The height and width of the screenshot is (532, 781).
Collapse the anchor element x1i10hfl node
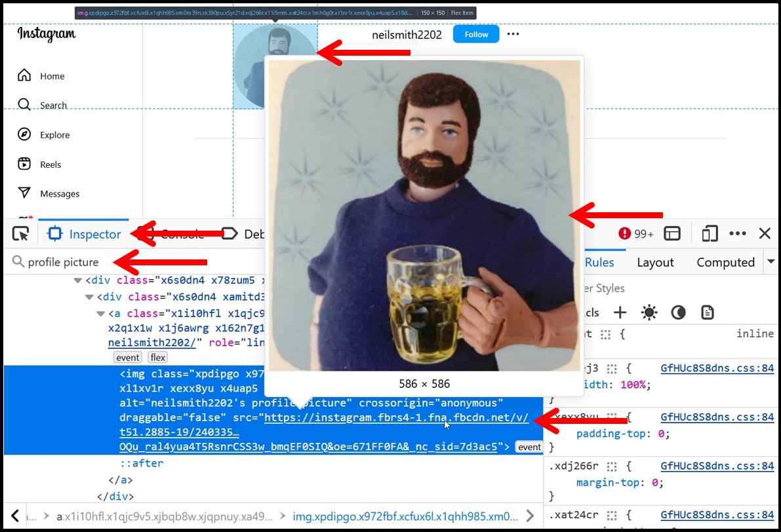pos(102,314)
